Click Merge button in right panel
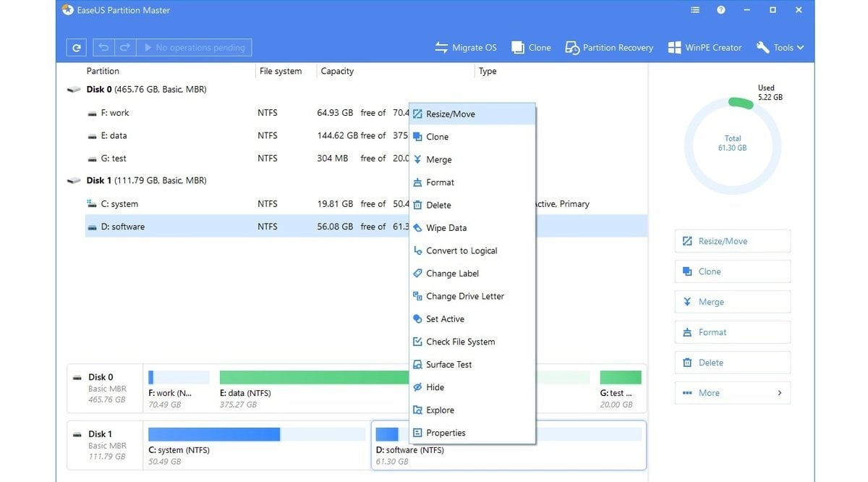This screenshot has width=868, height=482. (x=733, y=302)
